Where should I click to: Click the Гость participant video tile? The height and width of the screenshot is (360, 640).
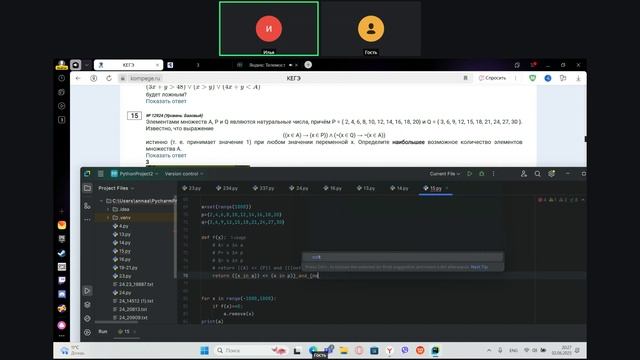pos(371,29)
